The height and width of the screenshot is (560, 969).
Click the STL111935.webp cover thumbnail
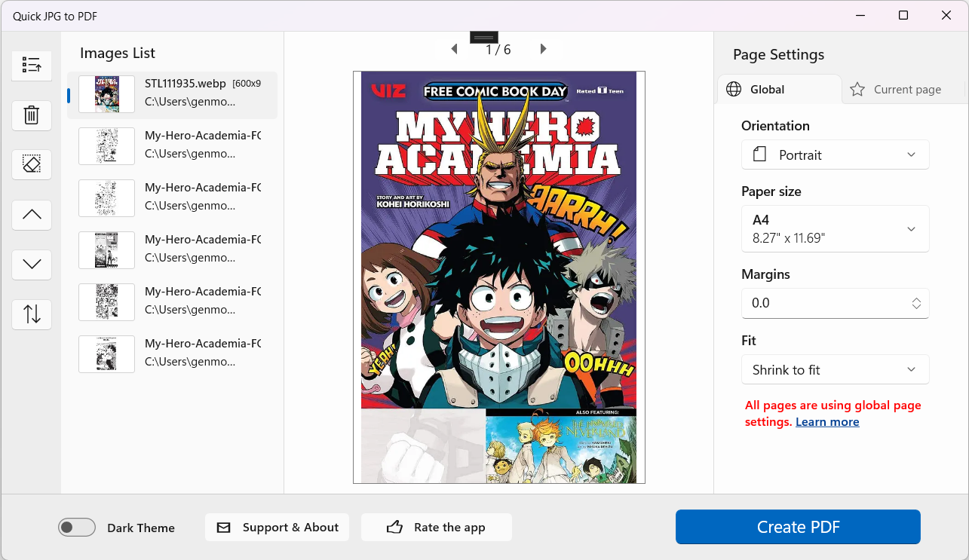(107, 95)
